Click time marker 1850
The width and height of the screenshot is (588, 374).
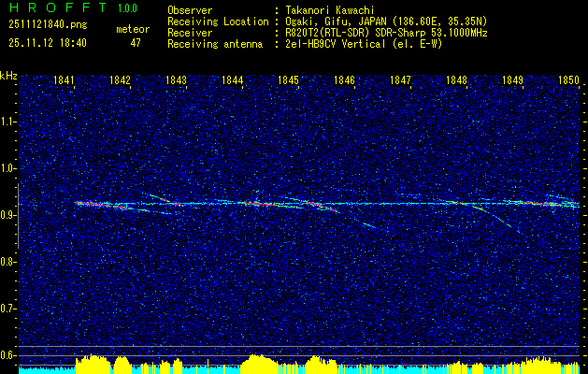pos(569,80)
